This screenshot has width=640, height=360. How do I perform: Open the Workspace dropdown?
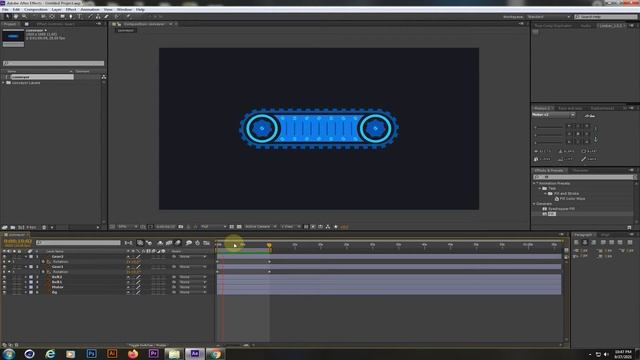(x=549, y=17)
